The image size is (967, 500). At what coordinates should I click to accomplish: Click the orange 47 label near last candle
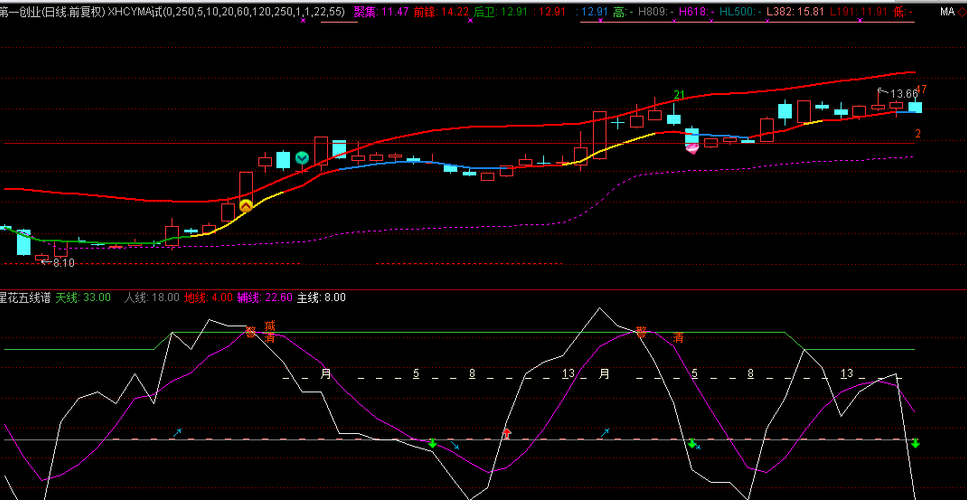click(921, 90)
